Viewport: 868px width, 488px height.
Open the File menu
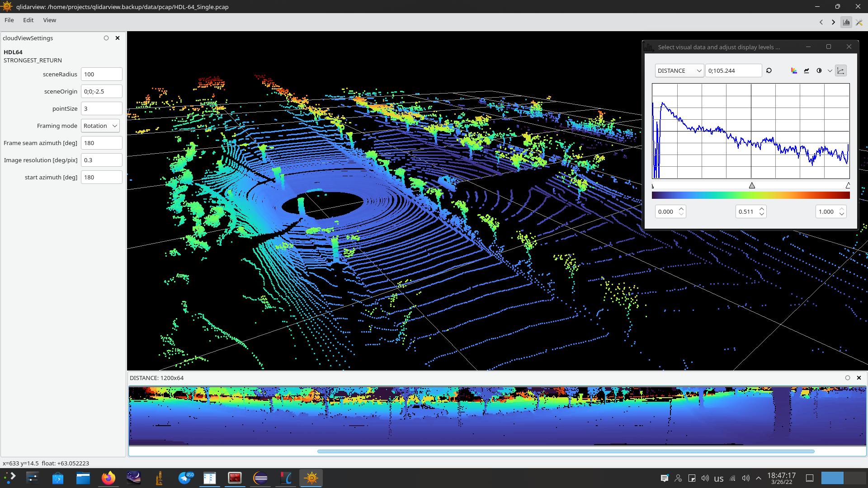9,20
